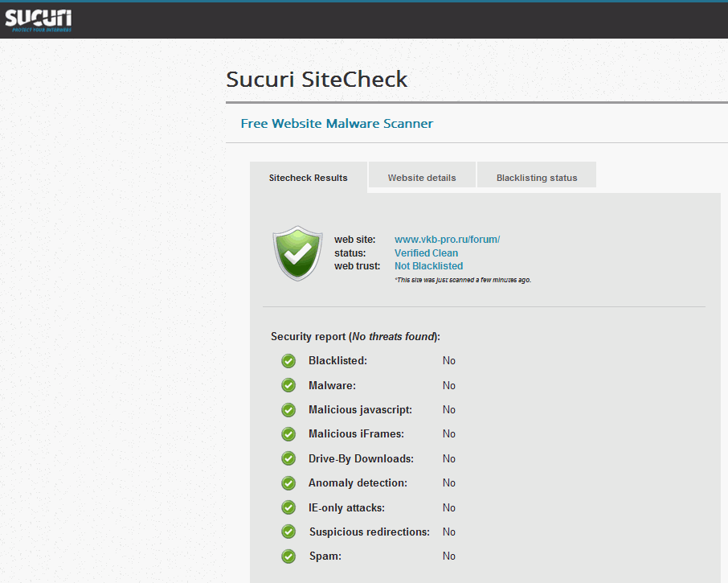Click the Sucuri SiteCheck page title

317,79
